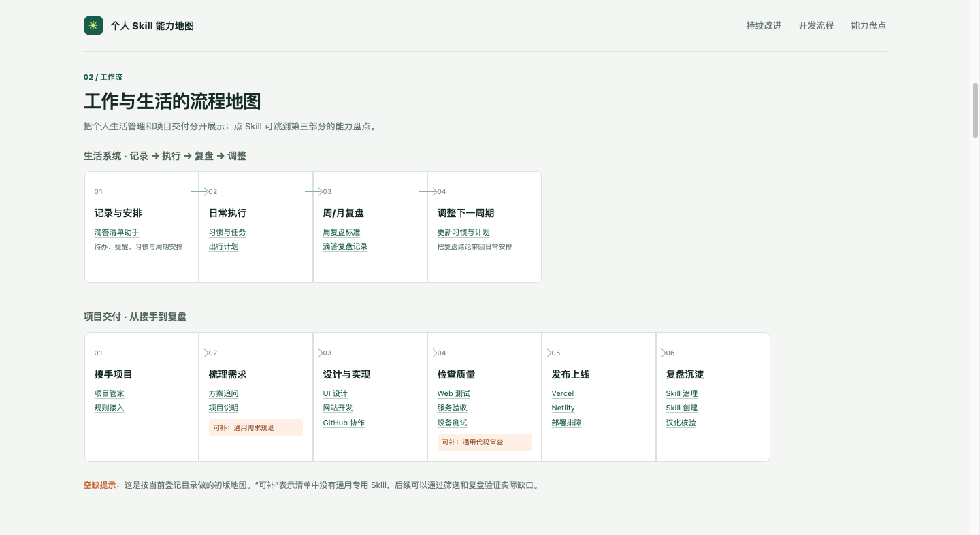The image size is (980, 535).
Task: Click the 梳理需求 card heading
Action: point(228,375)
